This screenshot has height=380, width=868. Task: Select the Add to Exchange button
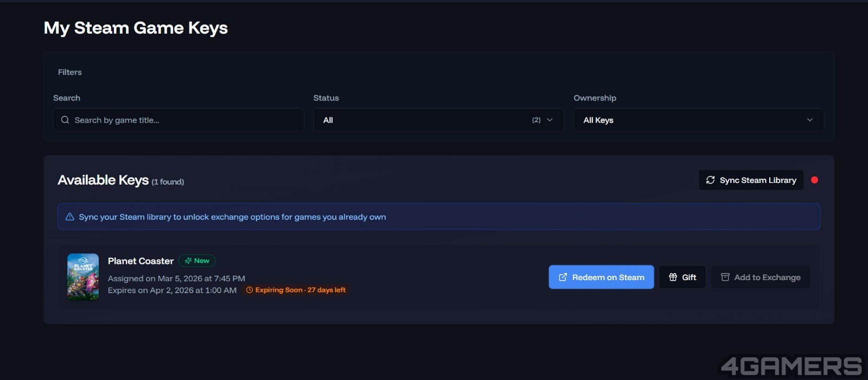point(760,277)
